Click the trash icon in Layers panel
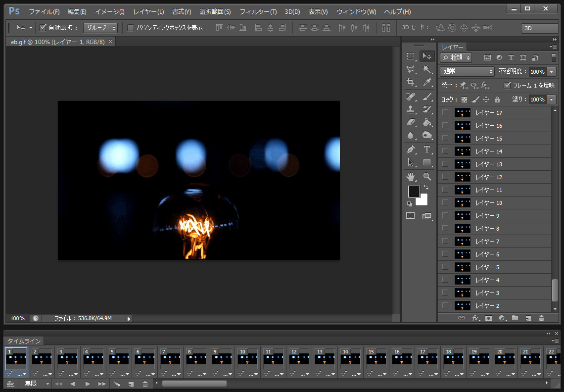 point(541,318)
